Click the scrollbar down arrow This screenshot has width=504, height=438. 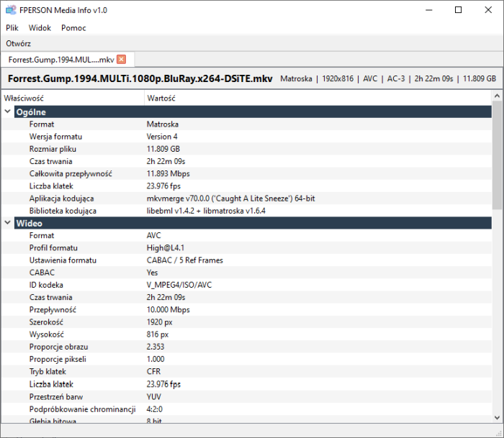click(x=497, y=418)
